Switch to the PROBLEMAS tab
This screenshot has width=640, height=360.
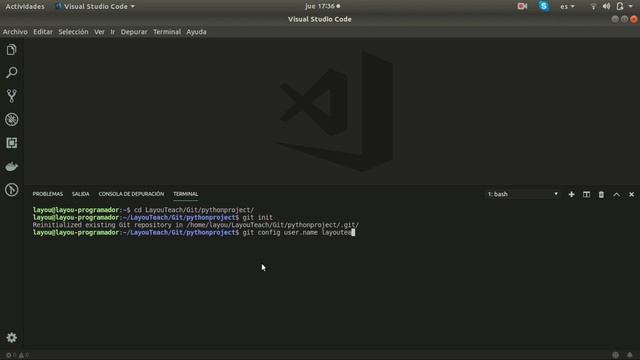[x=48, y=194]
